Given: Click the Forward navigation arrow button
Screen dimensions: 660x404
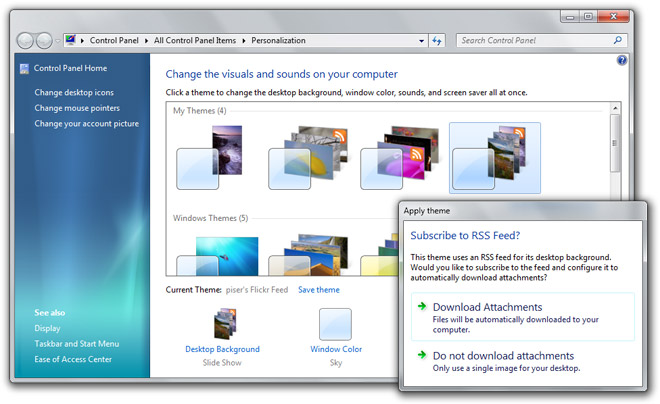Looking at the screenshot, I should (x=44, y=41).
